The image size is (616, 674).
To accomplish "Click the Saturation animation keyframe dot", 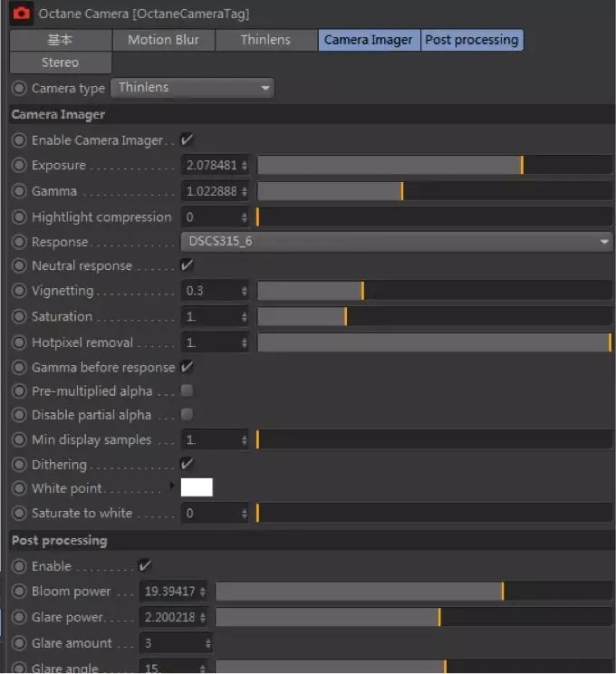I will 19,317.
